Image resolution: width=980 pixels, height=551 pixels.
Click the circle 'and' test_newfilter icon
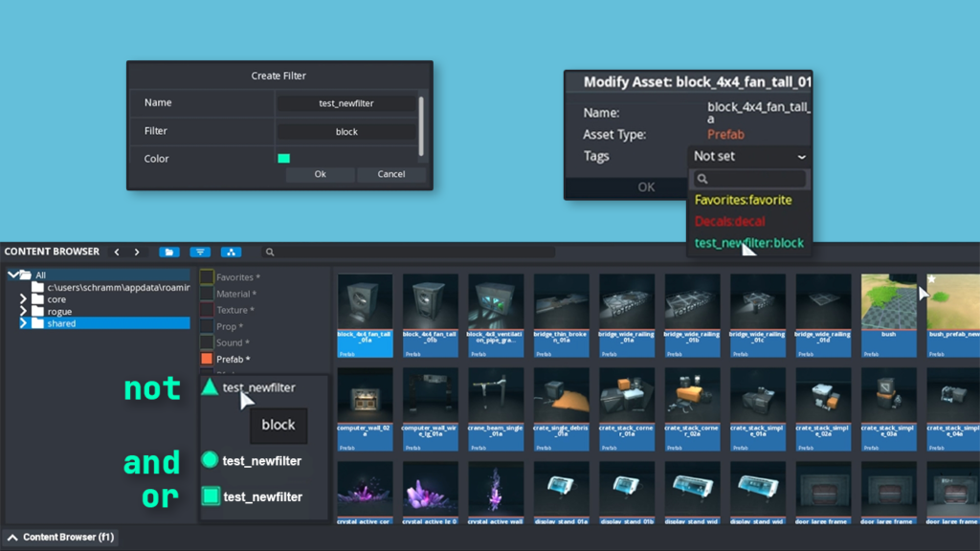(x=210, y=460)
